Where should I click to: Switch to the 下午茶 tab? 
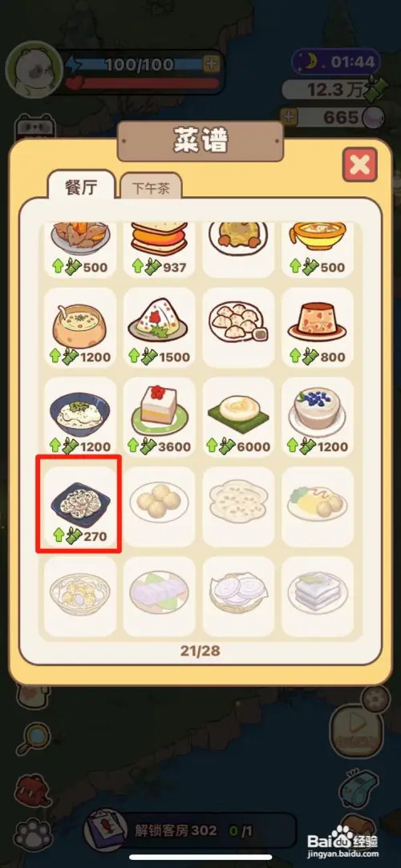click(152, 188)
